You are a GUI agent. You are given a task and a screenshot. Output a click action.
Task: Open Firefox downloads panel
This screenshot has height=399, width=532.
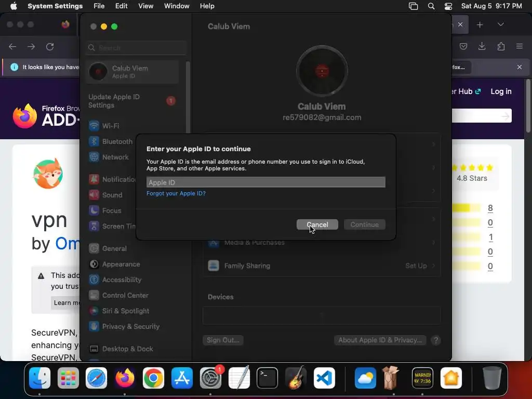[482, 46]
